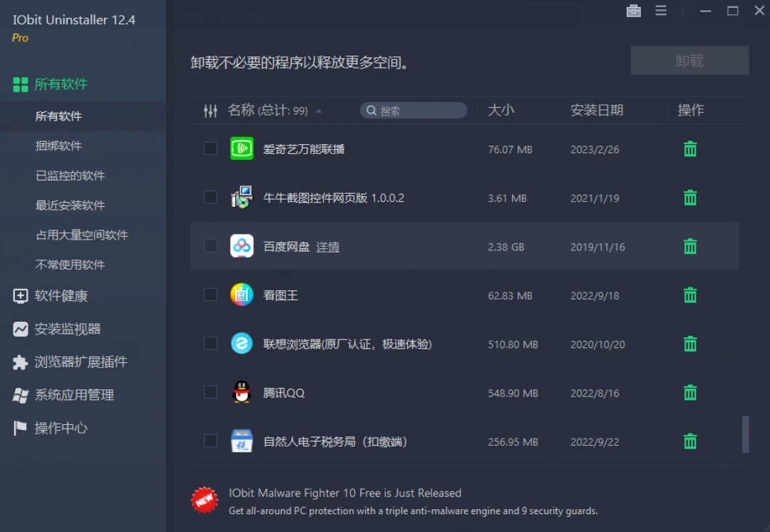Tick checkbox for 联想浏览器
This screenshot has height=532, width=770.
pyautogui.click(x=210, y=343)
